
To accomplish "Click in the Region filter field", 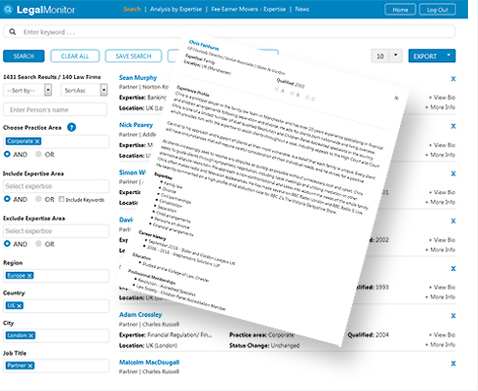I will [56, 276].
